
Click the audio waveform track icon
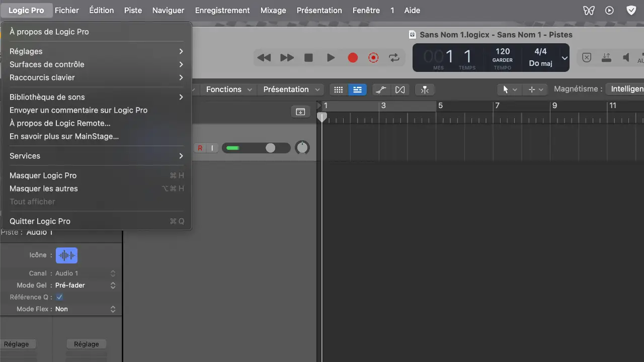point(66,255)
